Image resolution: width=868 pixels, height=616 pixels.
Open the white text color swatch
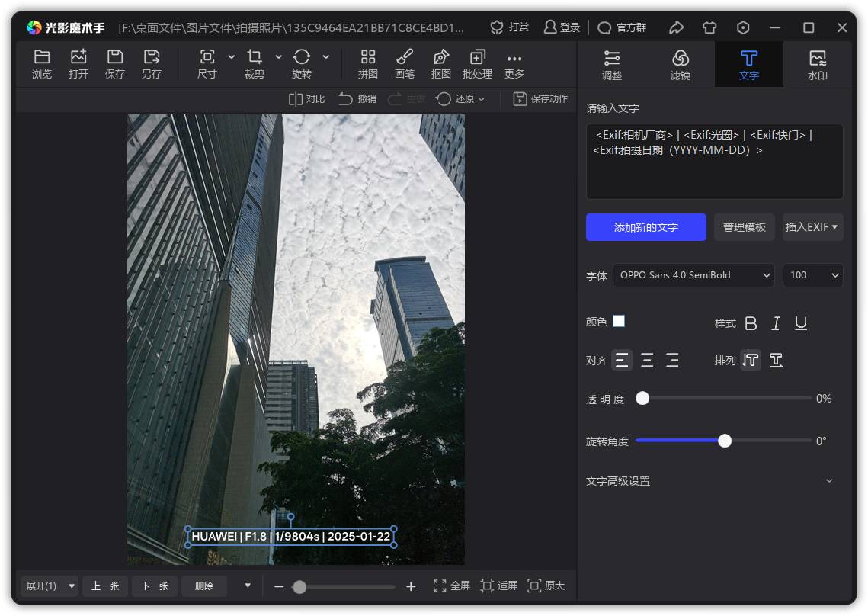[x=619, y=321]
